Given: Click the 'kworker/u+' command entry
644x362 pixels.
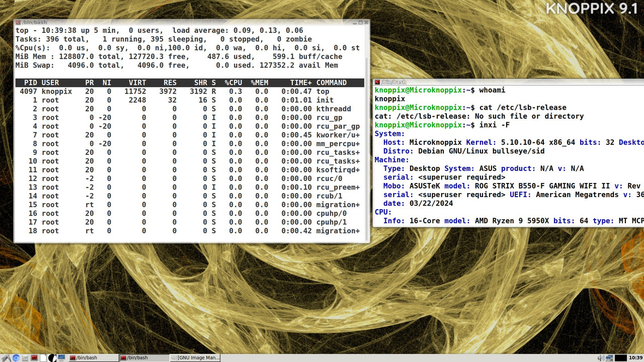Looking at the screenshot, I should 338,135.
